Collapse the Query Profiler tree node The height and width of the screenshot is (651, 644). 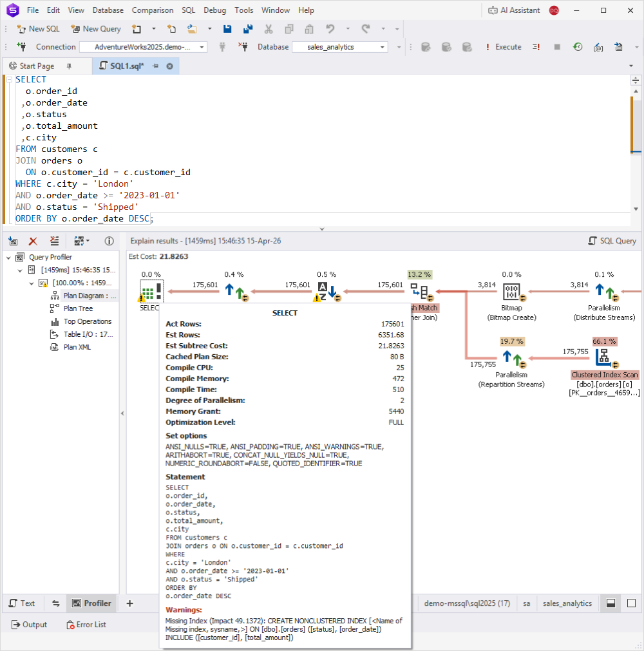pyautogui.click(x=8, y=258)
